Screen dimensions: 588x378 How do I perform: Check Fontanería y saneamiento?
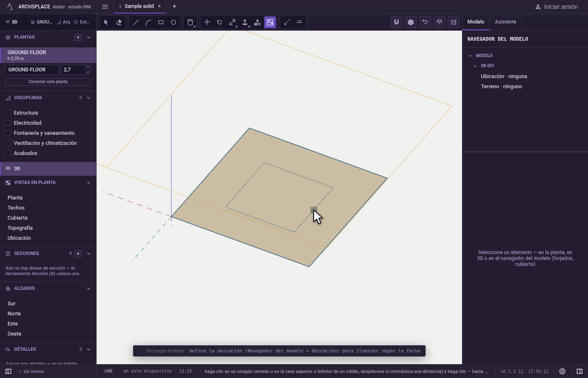click(8, 133)
